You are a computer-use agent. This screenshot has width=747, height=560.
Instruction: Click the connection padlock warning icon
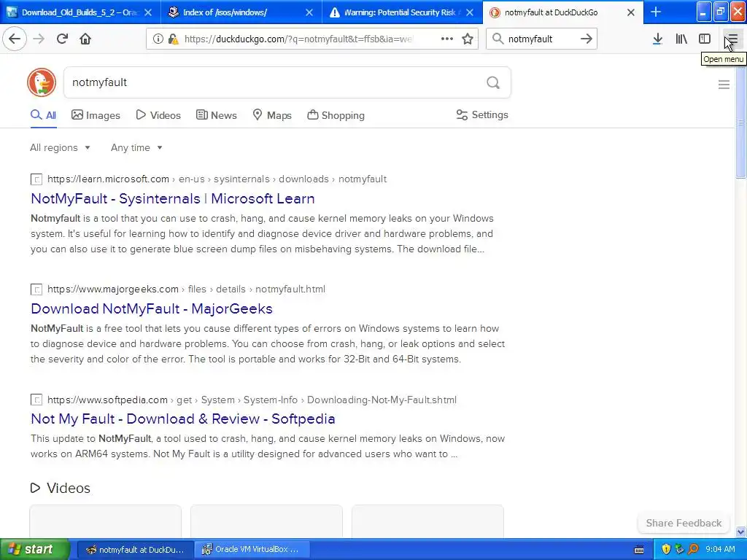174,39
